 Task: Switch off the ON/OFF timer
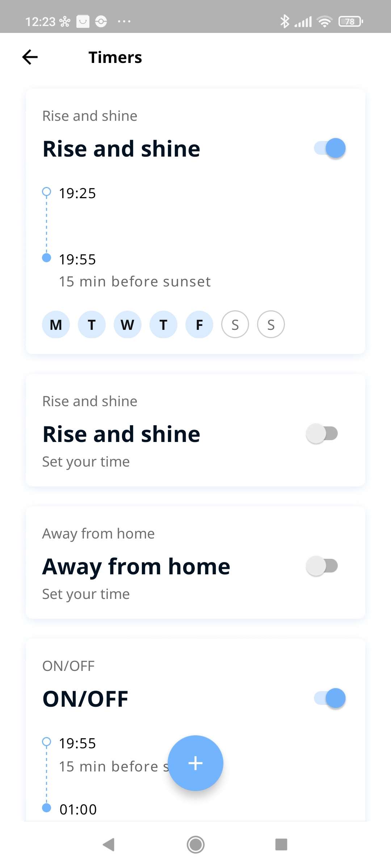[x=330, y=698]
